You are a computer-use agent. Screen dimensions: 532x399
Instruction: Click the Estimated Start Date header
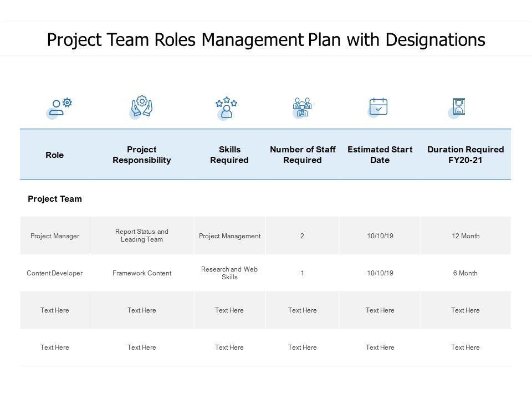point(380,155)
